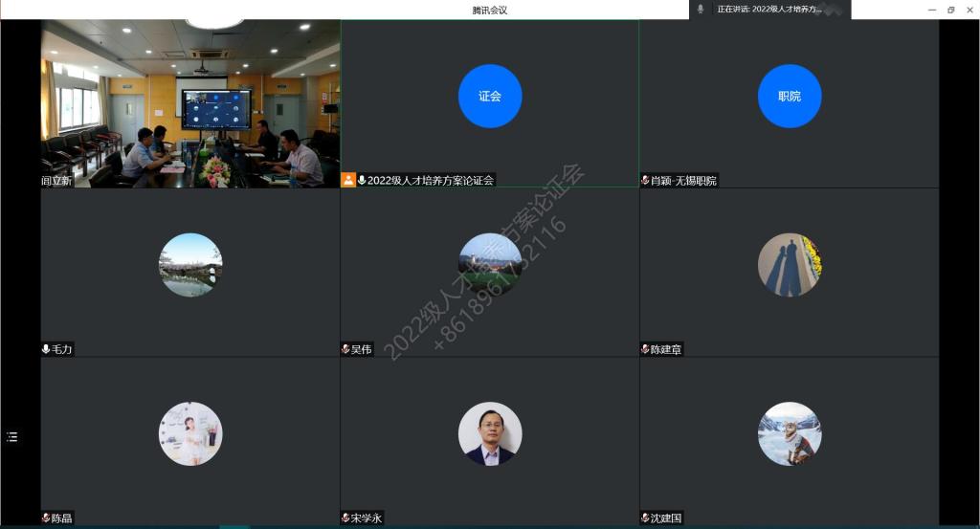
Task: Select 宋学永's profile photo avatar
Action: (490, 433)
